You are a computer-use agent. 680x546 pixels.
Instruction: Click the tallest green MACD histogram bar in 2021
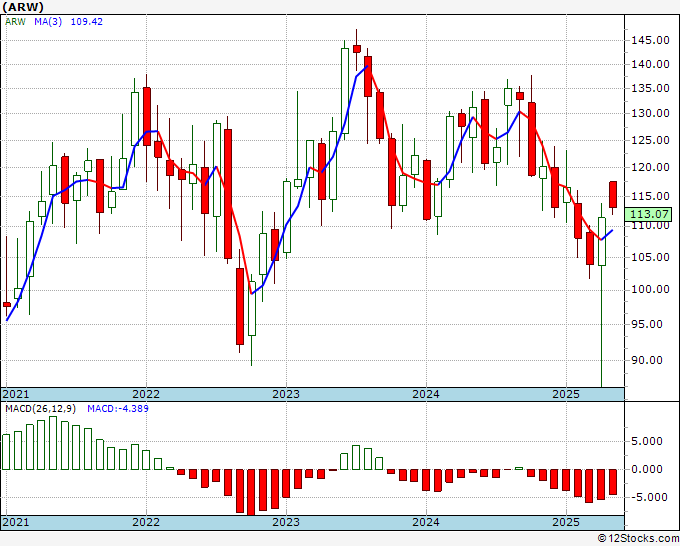53,443
